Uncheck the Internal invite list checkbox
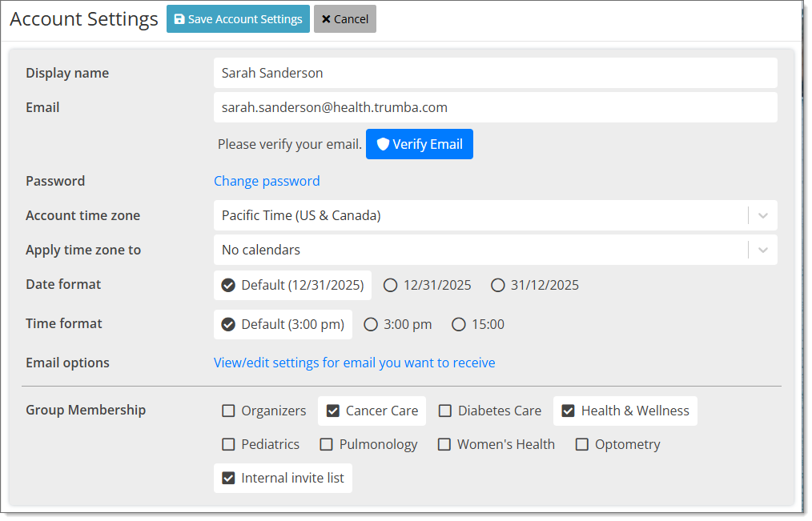The width and height of the screenshot is (812, 521). pyautogui.click(x=228, y=478)
